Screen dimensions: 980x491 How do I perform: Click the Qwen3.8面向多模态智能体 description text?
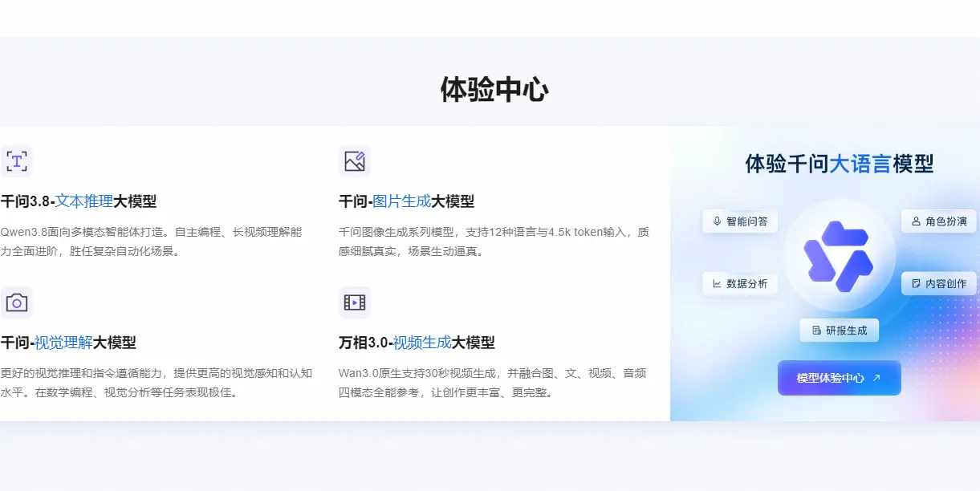[151, 241]
